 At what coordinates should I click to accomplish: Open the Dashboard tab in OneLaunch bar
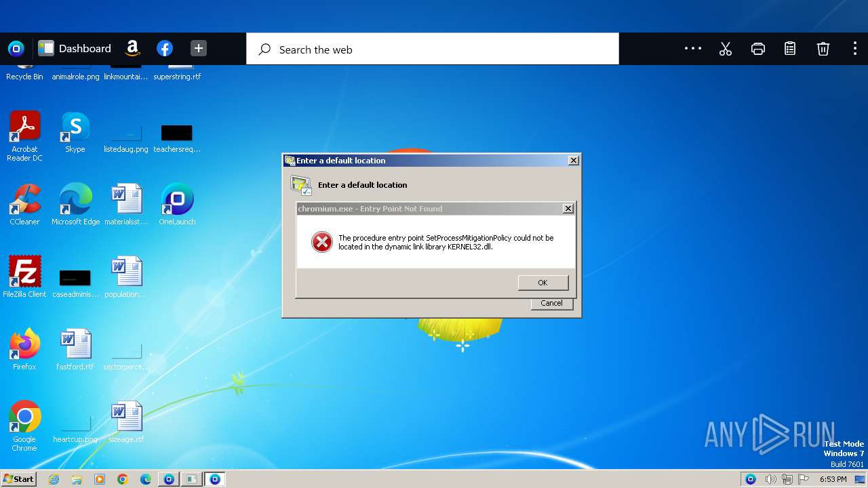75,49
